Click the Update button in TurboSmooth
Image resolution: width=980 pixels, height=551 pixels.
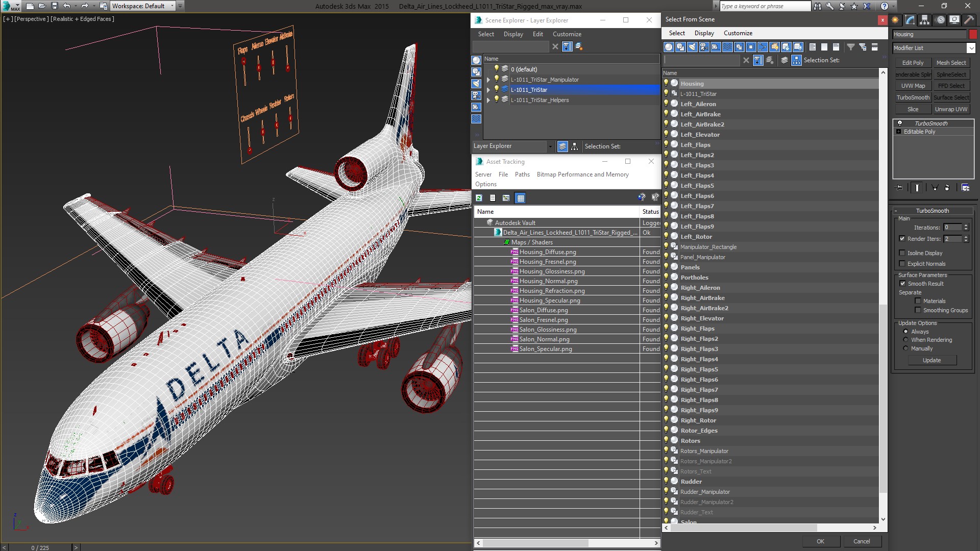pos(932,360)
